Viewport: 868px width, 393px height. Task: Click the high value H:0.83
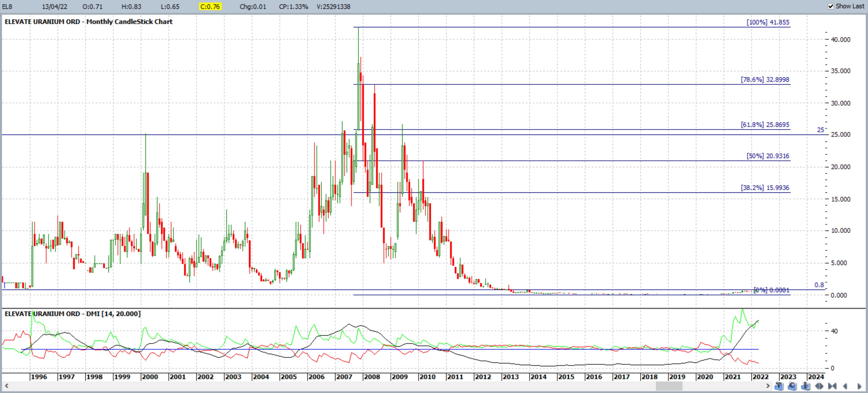click(x=131, y=7)
